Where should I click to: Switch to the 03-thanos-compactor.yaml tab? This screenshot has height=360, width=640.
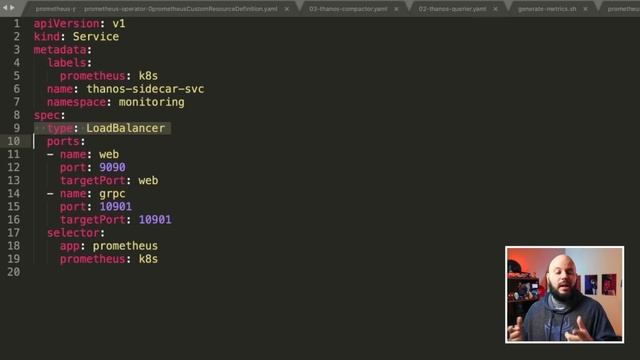pos(348,9)
